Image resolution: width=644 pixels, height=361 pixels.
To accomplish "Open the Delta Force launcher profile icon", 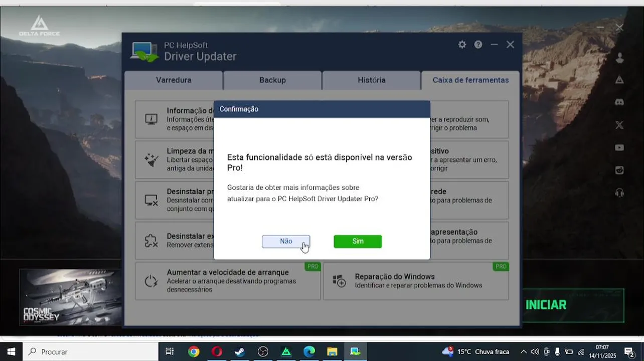I will click(619, 58).
